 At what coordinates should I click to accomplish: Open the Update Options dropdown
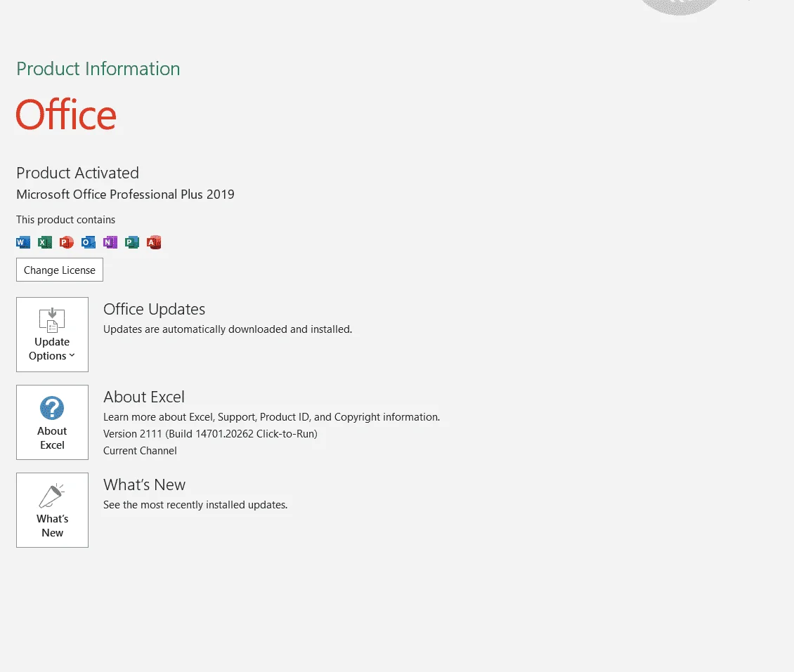point(52,334)
